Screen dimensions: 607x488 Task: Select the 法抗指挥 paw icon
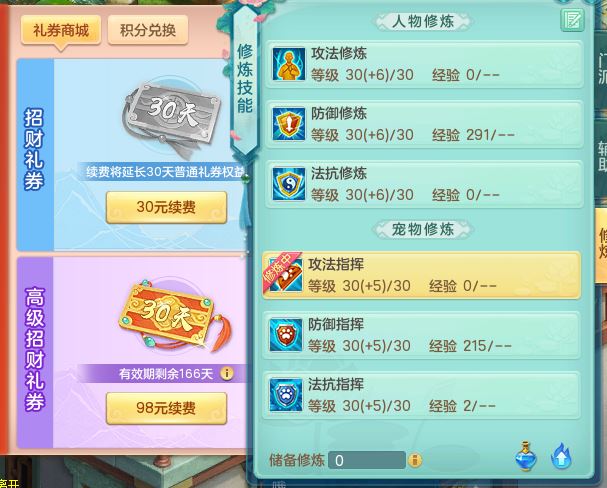tap(286, 395)
